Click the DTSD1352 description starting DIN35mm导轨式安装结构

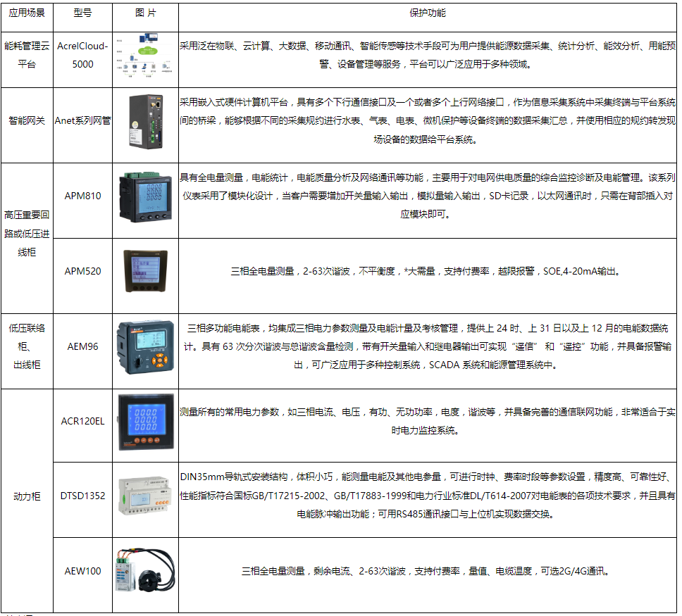tap(428, 496)
